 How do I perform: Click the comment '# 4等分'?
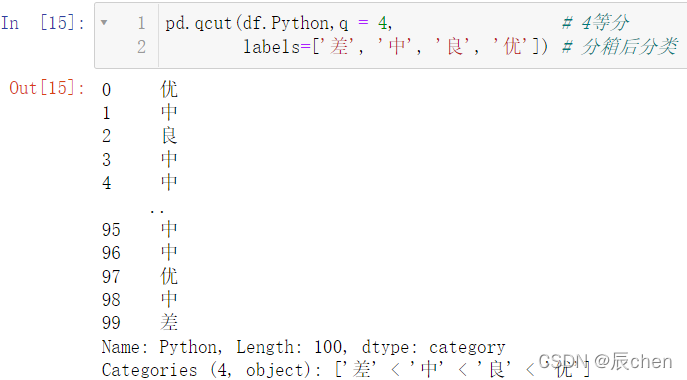pyautogui.click(x=596, y=23)
